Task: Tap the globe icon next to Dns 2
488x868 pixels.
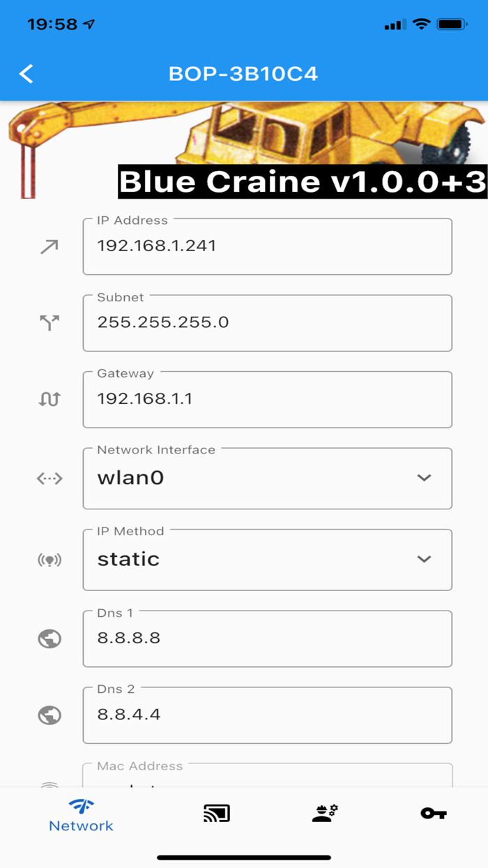Action: (x=48, y=714)
